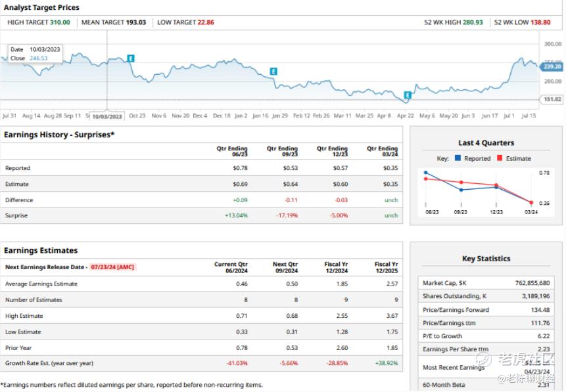The image size is (566, 392).
Task: Click the blue Reported legend square
Action: (x=458, y=158)
